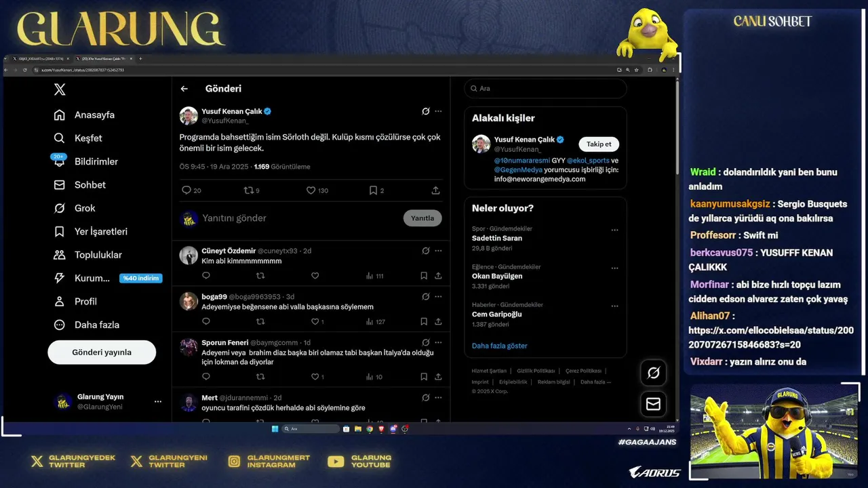Click the Ara search box on X
The height and width of the screenshot is (488, 868).
click(545, 89)
